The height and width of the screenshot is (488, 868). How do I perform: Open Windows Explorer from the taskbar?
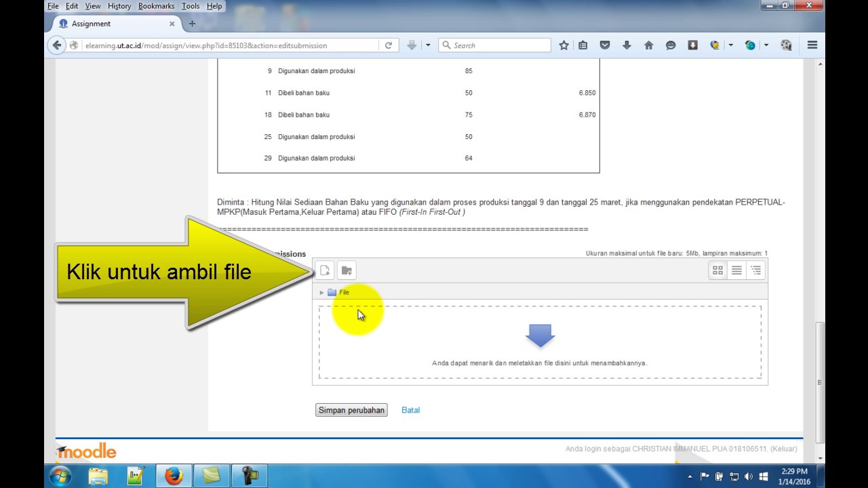(x=98, y=476)
